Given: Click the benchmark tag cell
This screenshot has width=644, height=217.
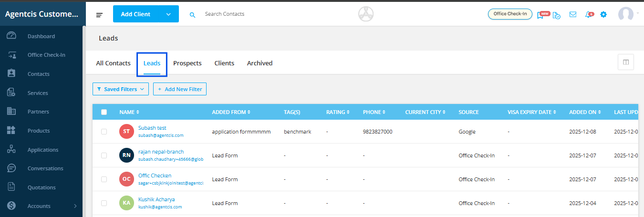Looking at the screenshot, I should pos(297,132).
